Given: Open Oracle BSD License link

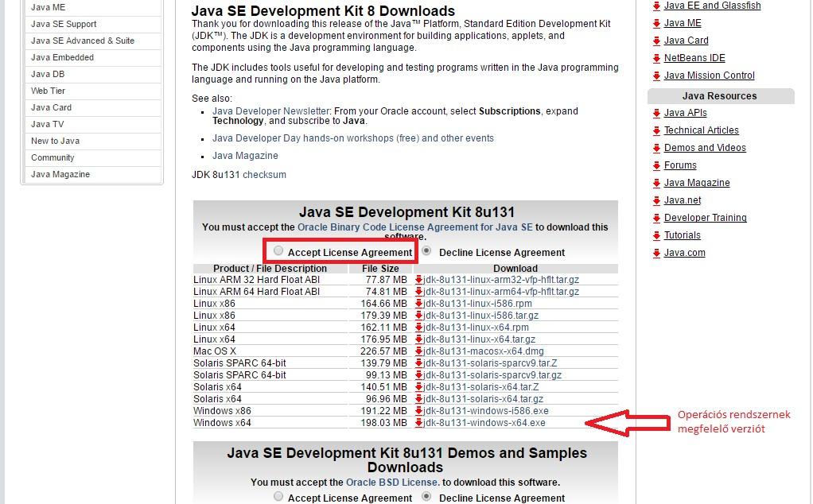Looking at the screenshot, I should [392, 483].
